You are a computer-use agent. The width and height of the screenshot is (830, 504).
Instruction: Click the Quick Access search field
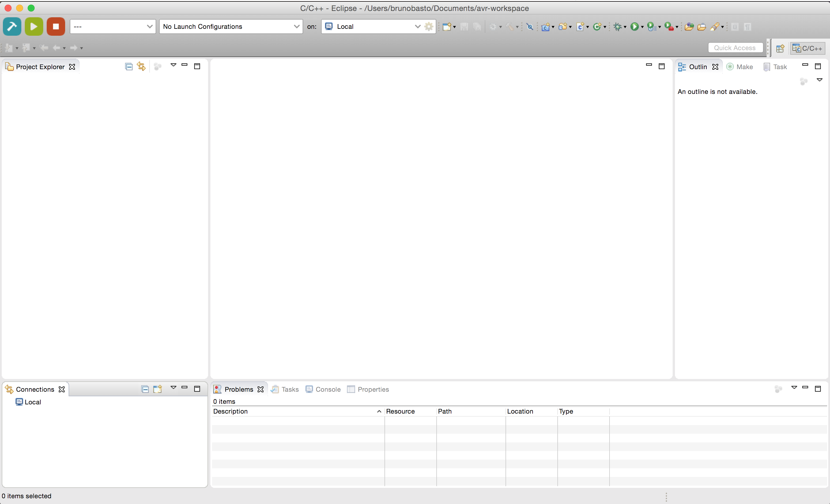[735, 48]
